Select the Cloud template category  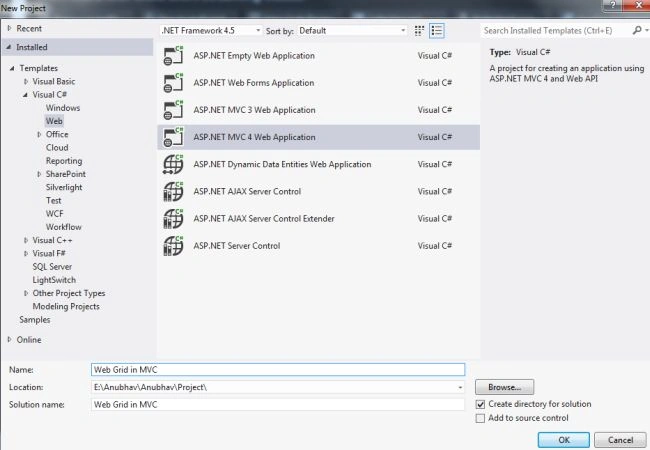pos(57,148)
